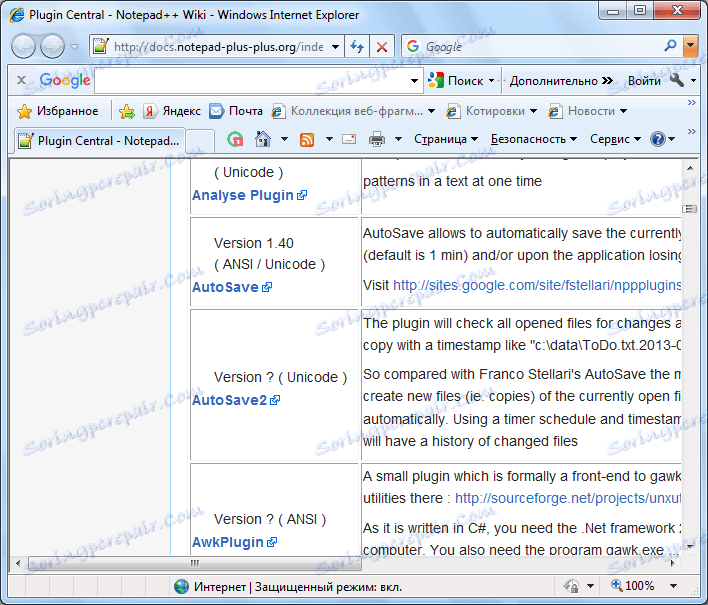708x605 pixels.
Task: Open Коллекция веб-фрагментов favorite
Action: (348, 111)
